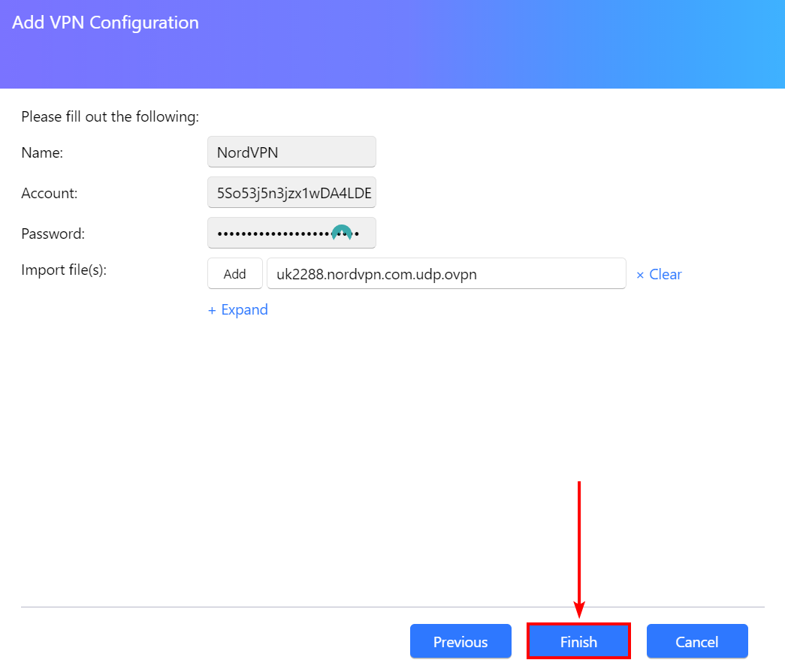Image resolution: width=785 pixels, height=672 pixels.
Task: Click into the Account text field
Action: [x=291, y=193]
